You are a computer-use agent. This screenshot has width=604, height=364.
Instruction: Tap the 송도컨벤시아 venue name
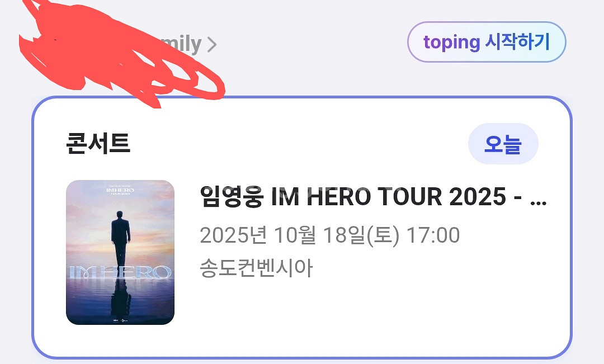coord(256,268)
